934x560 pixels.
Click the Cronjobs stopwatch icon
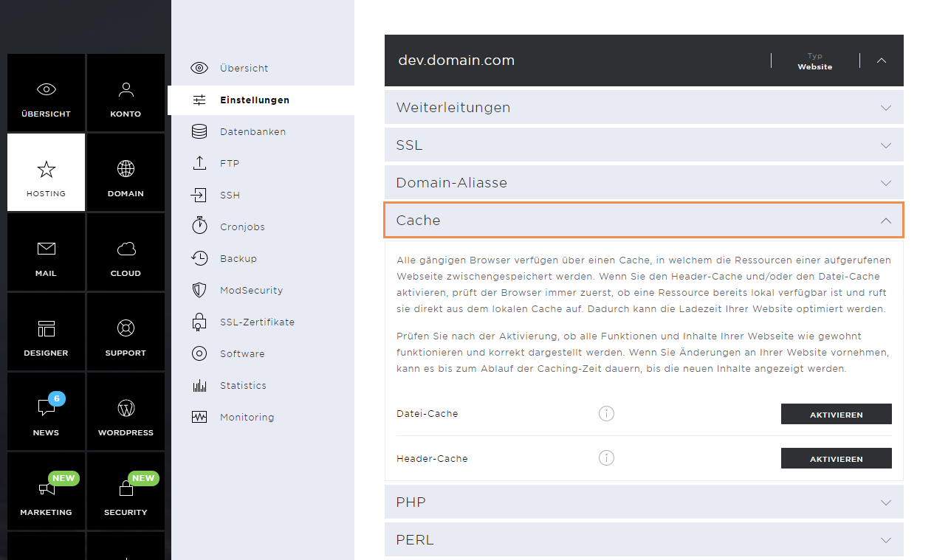coord(199,226)
